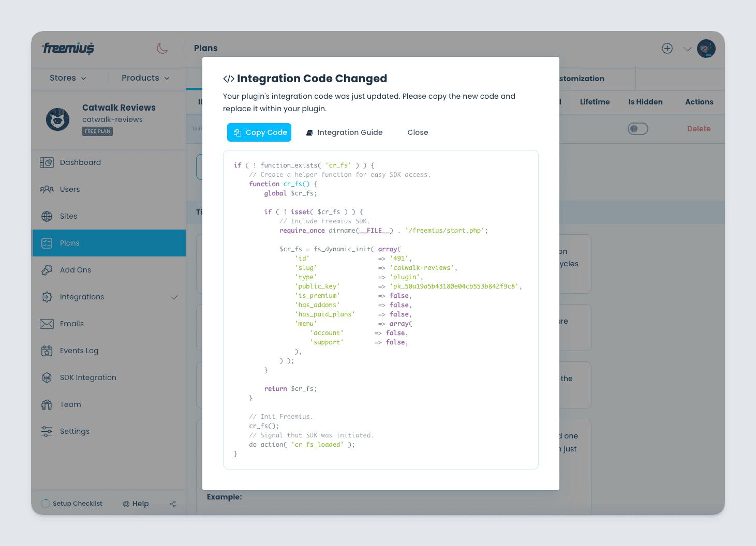This screenshot has height=546, width=756.
Task: Click the catwalk-reviews slug text
Action: 112,119
